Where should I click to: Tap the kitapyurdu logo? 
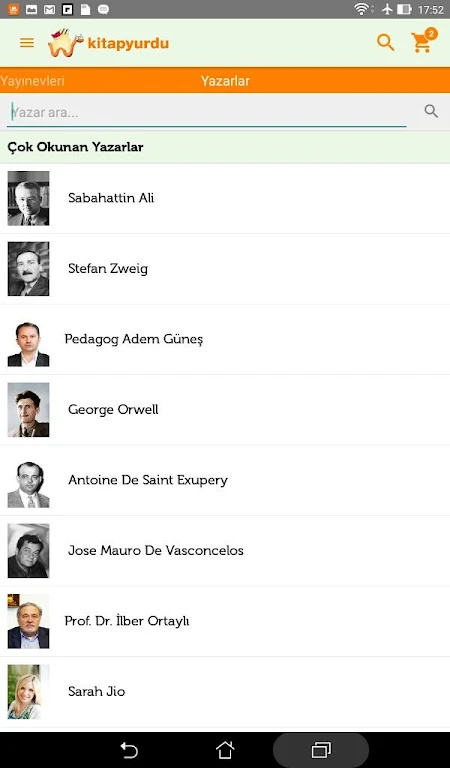[108, 43]
